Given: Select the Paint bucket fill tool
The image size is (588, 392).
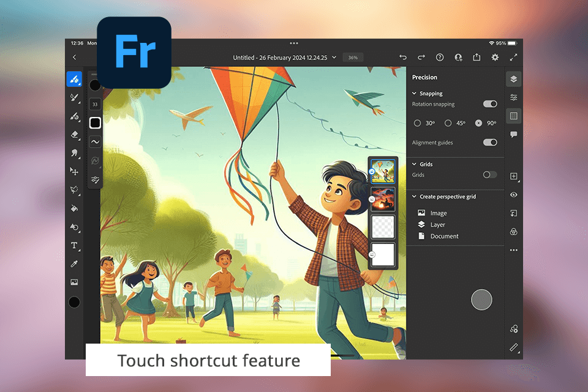Looking at the screenshot, I should 74,208.
